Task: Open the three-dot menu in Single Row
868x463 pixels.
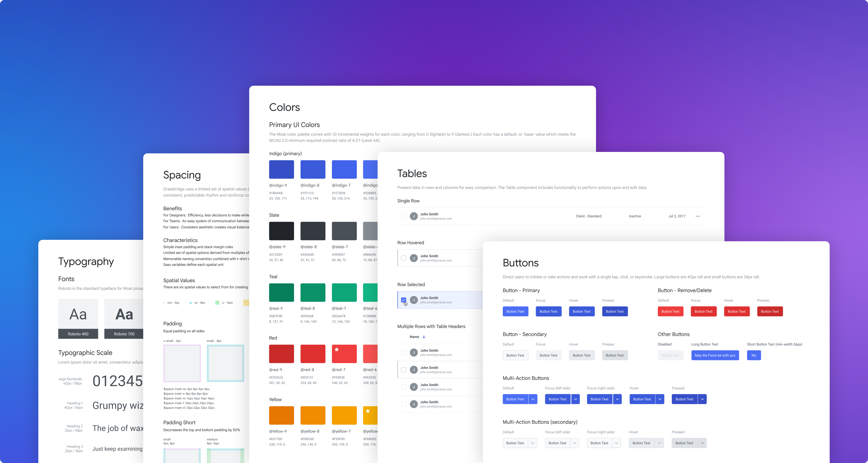Action: 697,216
